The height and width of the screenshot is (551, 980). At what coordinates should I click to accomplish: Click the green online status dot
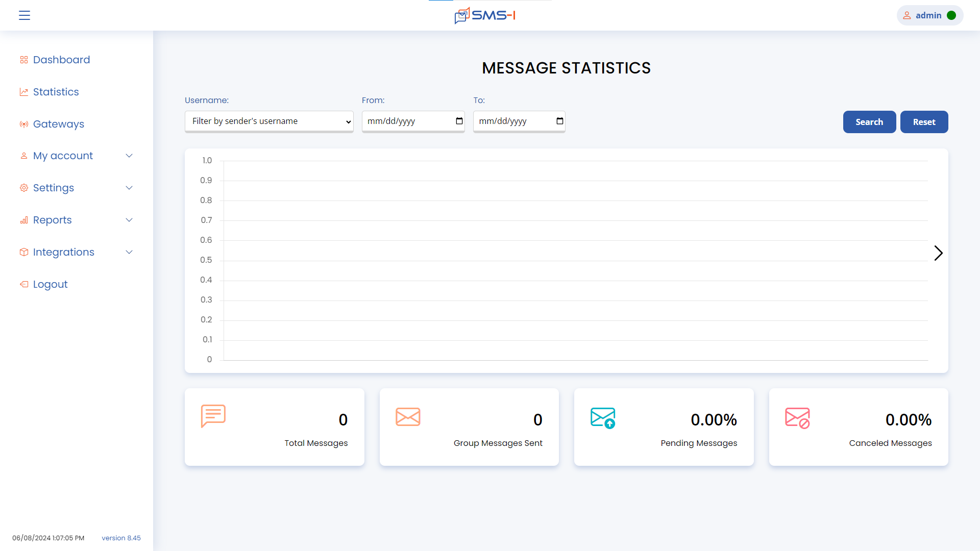tap(951, 15)
